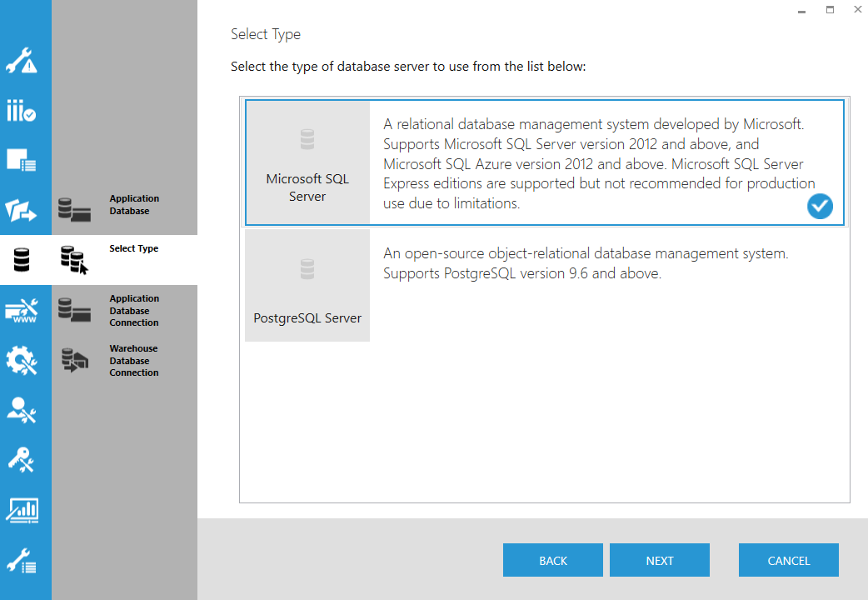Viewport: 868px width, 600px height.
Task: Open the gear with tools sidebar step
Action: (x=22, y=360)
